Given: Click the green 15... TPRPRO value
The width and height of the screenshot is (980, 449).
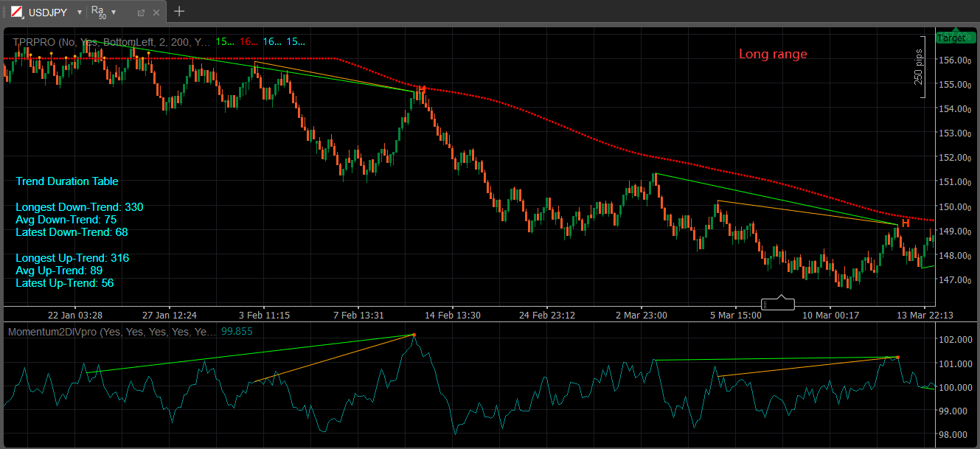Looking at the screenshot, I should [x=226, y=42].
